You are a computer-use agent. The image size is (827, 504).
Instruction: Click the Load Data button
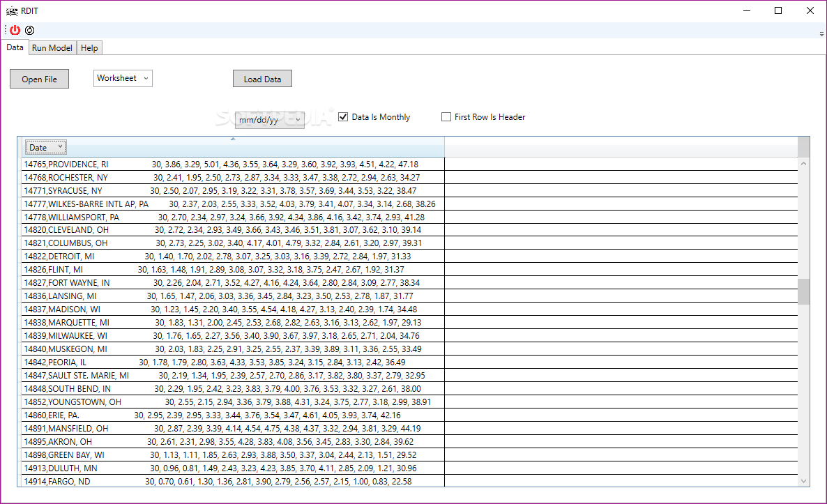pyautogui.click(x=262, y=79)
